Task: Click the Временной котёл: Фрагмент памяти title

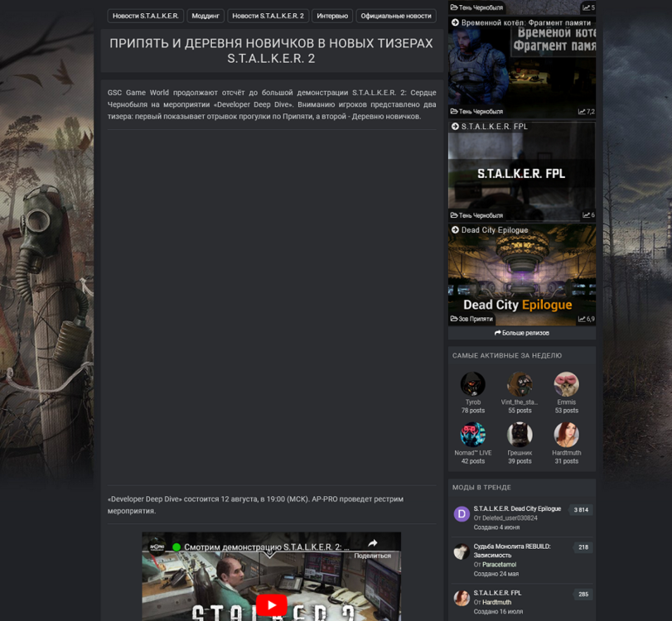Action: (526, 22)
